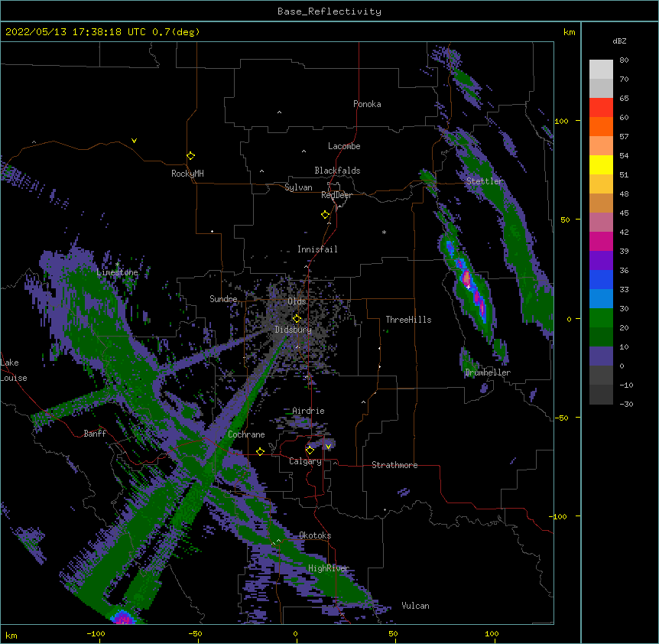This screenshot has width=659, height=644.
Task: Click the RockyMH label
Action: tap(187, 174)
